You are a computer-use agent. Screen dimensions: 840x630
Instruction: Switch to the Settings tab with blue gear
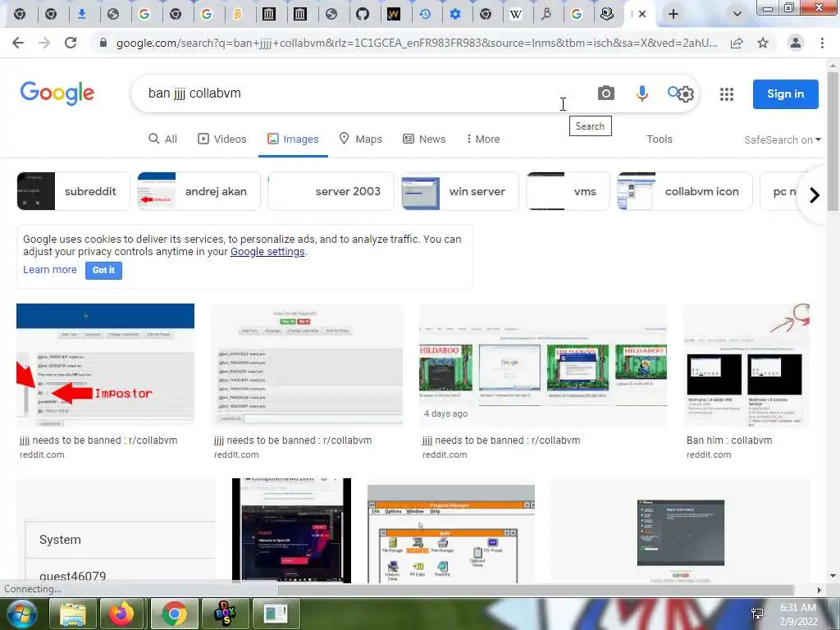(455, 14)
